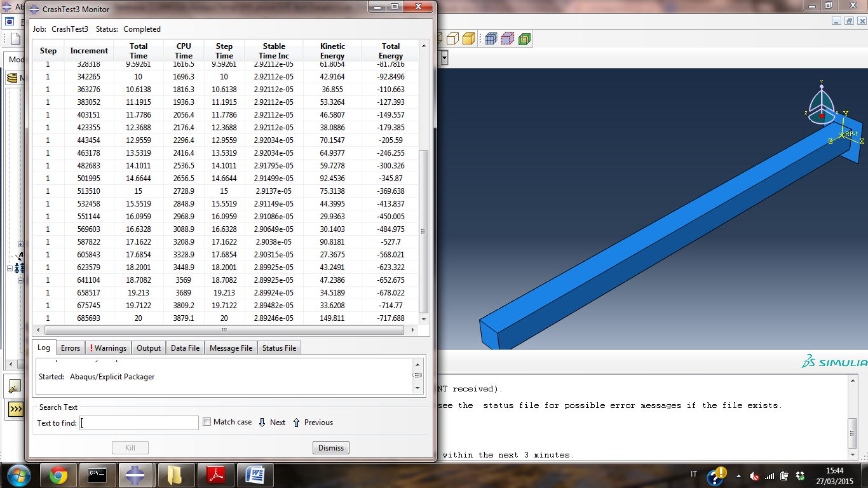868x488 pixels.
Task: Expand the plus tree node in model tree
Action: point(20,244)
